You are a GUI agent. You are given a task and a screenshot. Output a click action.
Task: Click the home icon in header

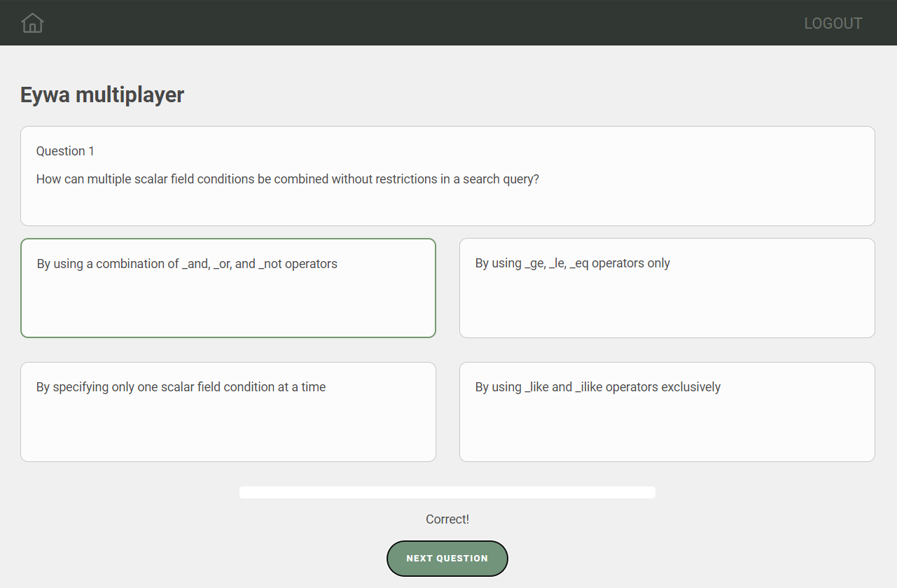[32, 23]
